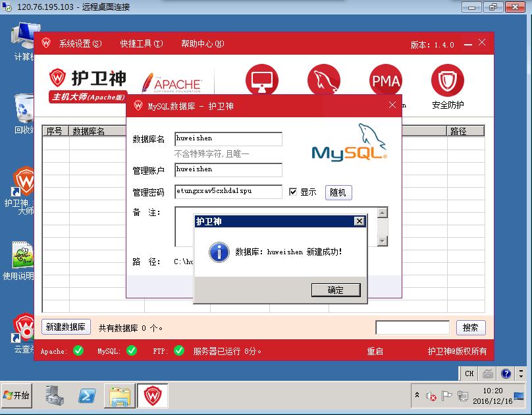Image resolution: width=532 pixels, height=415 pixels.
Task: Uncheck the 显示 password checkbox
Action: [x=293, y=192]
